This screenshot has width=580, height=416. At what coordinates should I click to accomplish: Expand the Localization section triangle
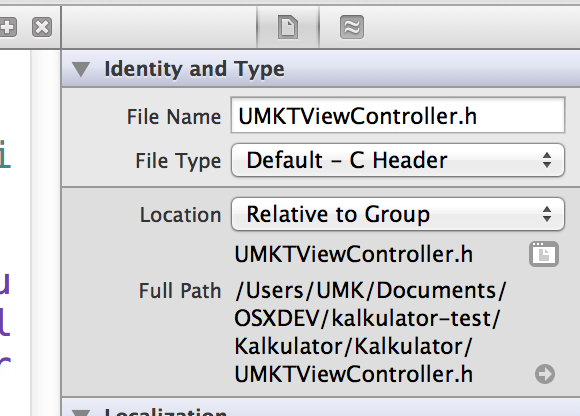point(81,412)
